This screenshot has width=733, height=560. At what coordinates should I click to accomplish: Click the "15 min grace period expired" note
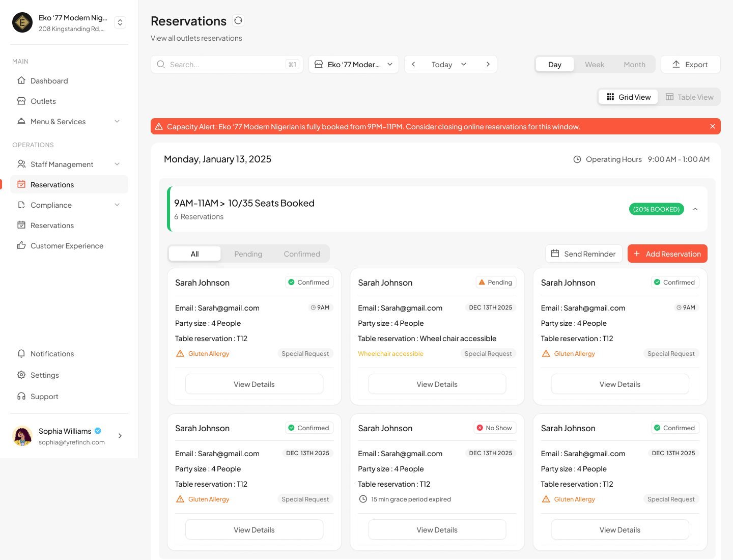411,499
